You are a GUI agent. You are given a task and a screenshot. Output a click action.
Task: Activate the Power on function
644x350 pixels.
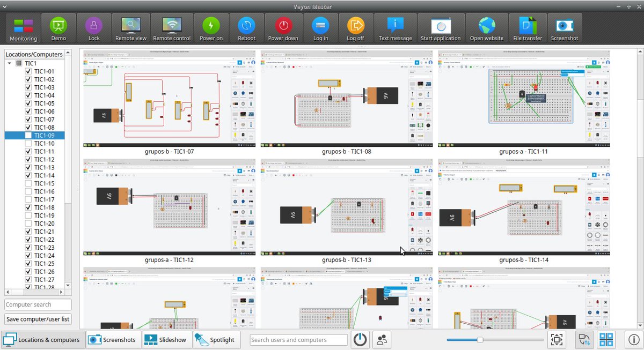click(210, 28)
